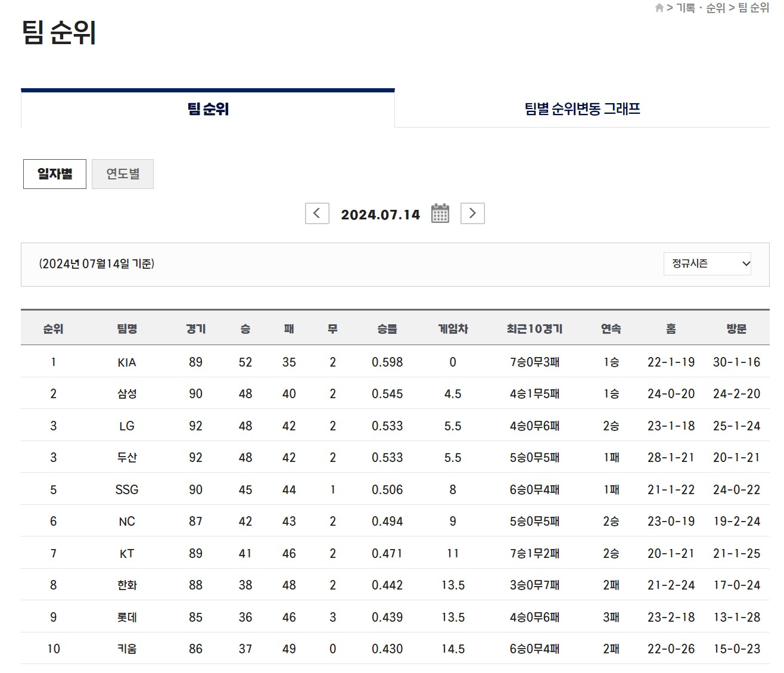
Task: Click 롯데 win rate 0.439
Action: coord(387,618)
